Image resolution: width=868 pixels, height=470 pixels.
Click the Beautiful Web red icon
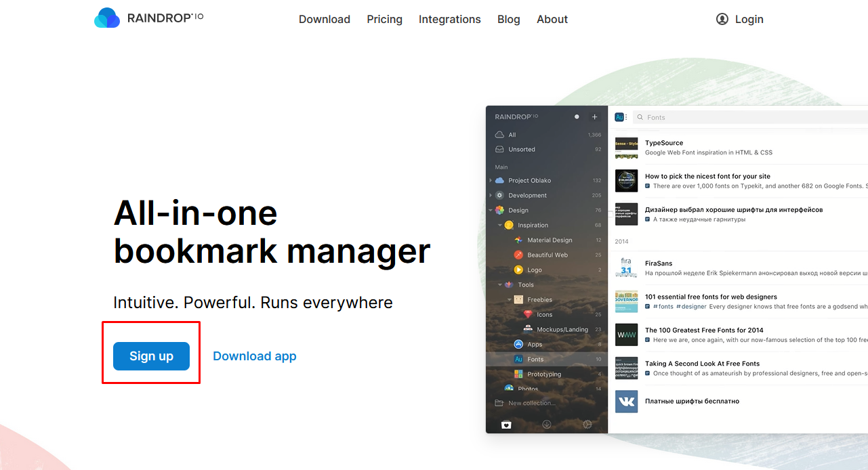point(518,255)
